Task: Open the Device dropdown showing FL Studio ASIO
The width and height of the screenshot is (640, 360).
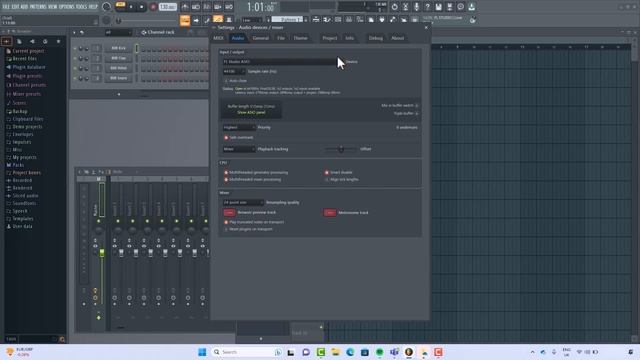Action: (x=280, y=62)
